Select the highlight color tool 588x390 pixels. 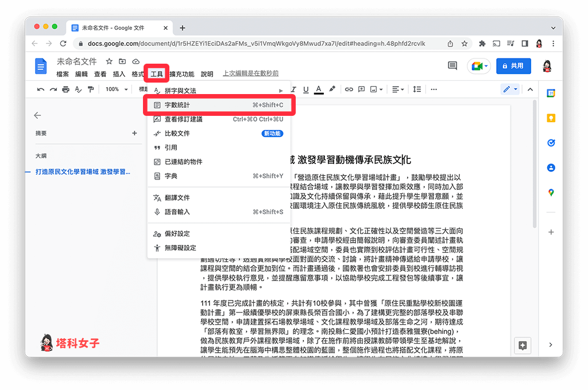(x=332, y=89)
